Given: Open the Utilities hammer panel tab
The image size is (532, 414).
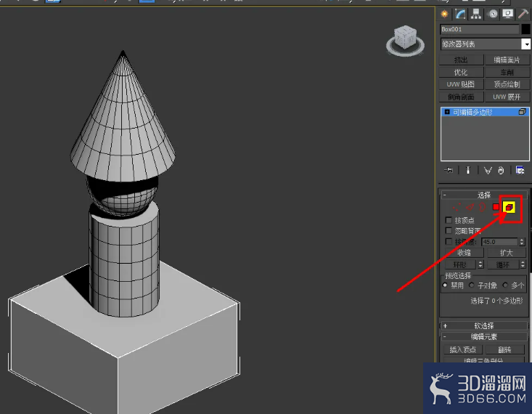Looking at the screenshot, I should tap(523, 14).
